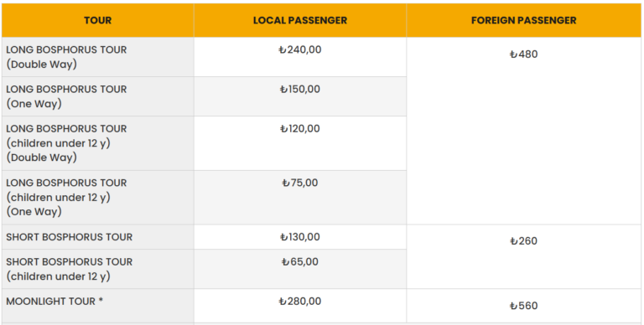Click the Short Bosphorus Tour children row label
644x325 pixels.
coord(98,269)
